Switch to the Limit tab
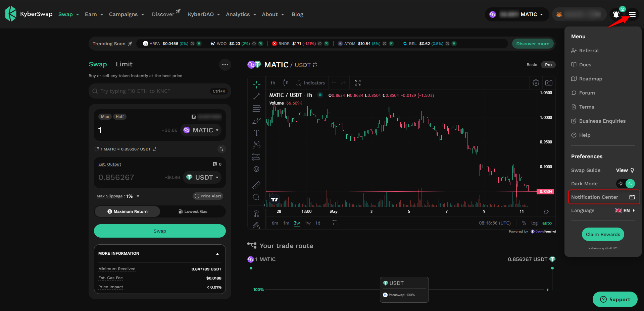The height and width of the screenshot is (311, 644). pos(124,64)
